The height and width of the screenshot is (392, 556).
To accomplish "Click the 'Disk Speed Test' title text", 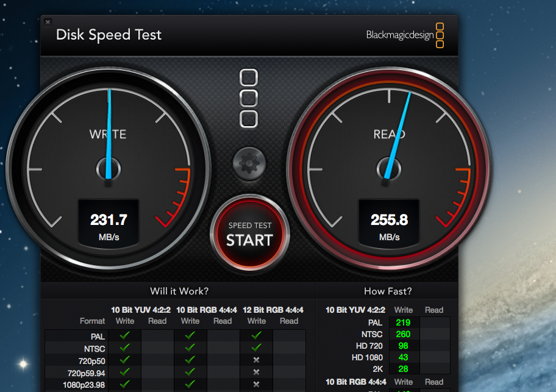I will click(x=109, y=35).
